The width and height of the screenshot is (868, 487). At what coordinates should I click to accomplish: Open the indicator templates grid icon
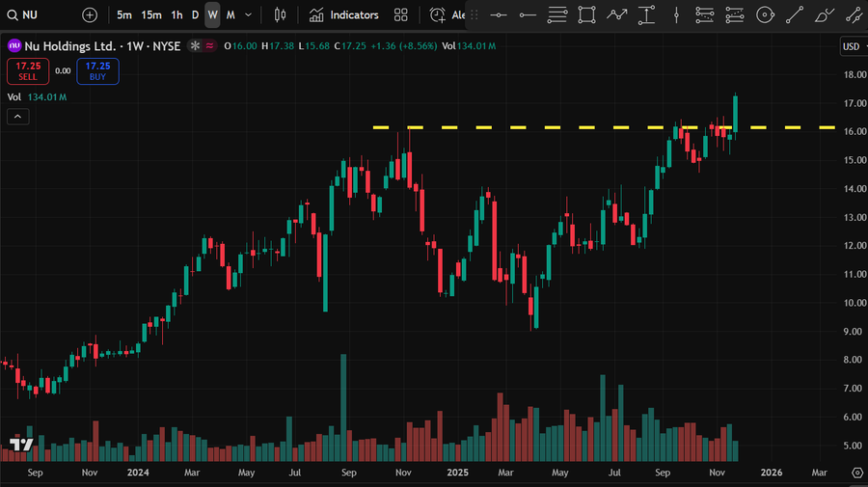pyautogui.click(x=401, y=15)
